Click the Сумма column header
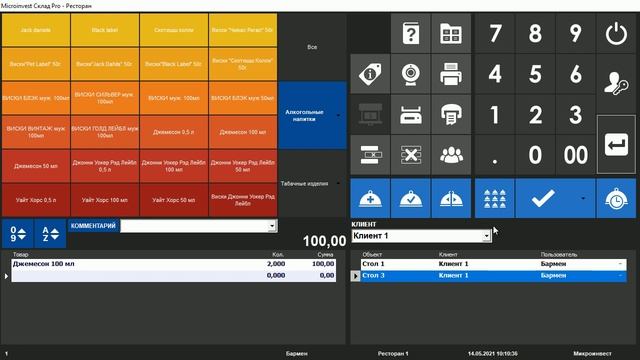 coord(325,254)
